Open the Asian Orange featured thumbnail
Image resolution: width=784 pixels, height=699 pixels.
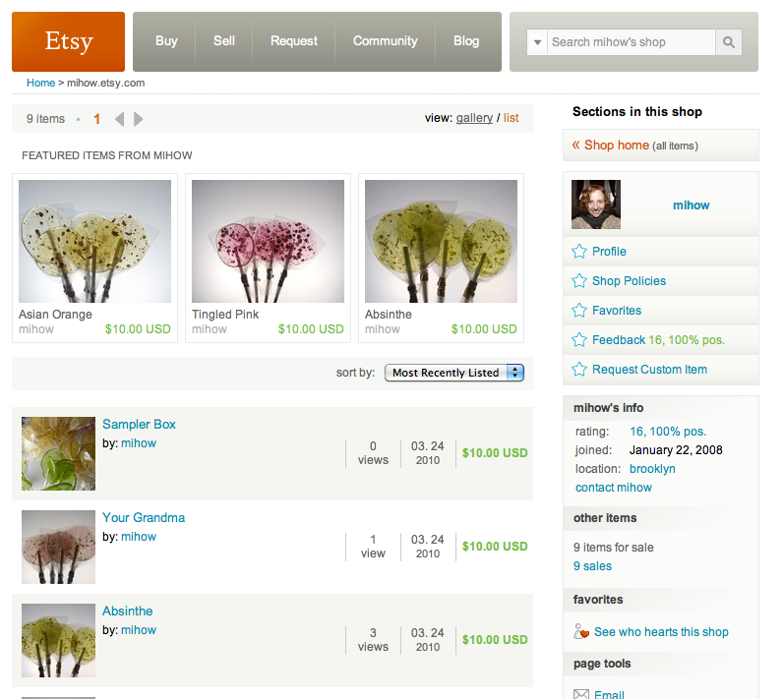click(x=94, y=241)
